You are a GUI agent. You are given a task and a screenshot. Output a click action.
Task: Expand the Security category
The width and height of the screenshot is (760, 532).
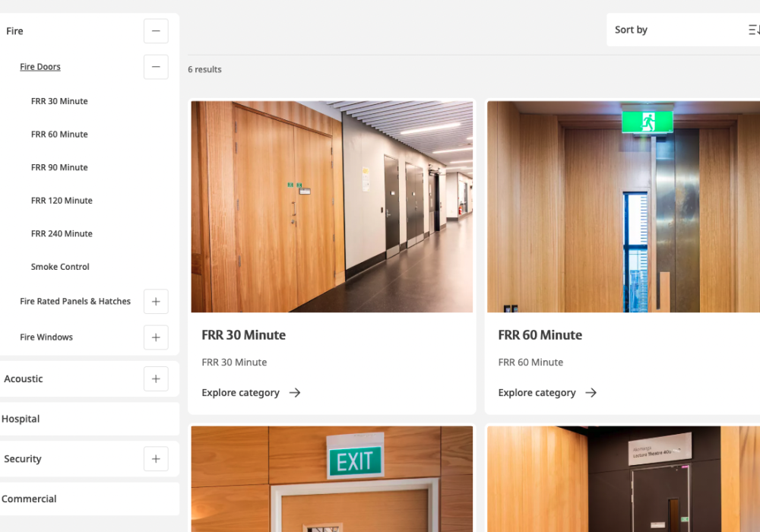coord(156,459)
